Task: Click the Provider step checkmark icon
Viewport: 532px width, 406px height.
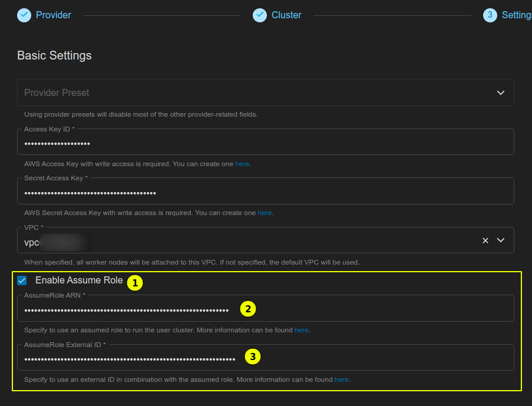Action: pyautogui.click(x=22, y=15)
